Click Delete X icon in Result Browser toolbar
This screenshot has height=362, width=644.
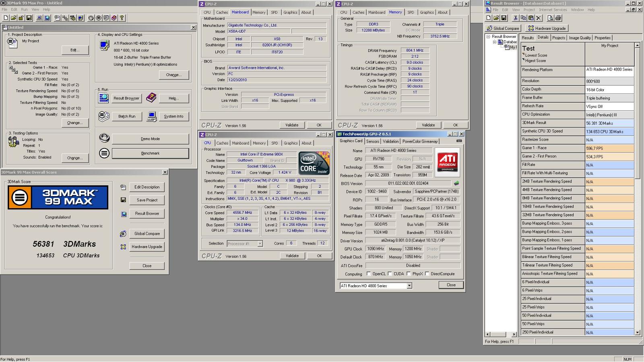coord(539,18)
